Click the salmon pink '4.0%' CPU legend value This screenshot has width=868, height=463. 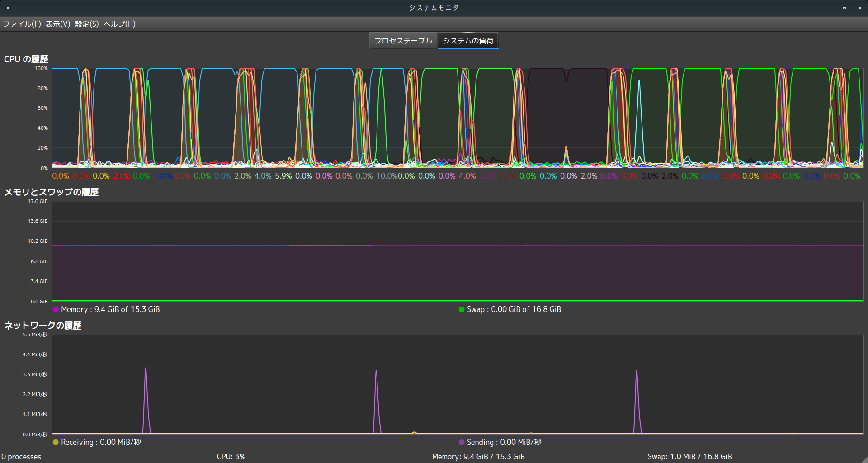[467, 176]
